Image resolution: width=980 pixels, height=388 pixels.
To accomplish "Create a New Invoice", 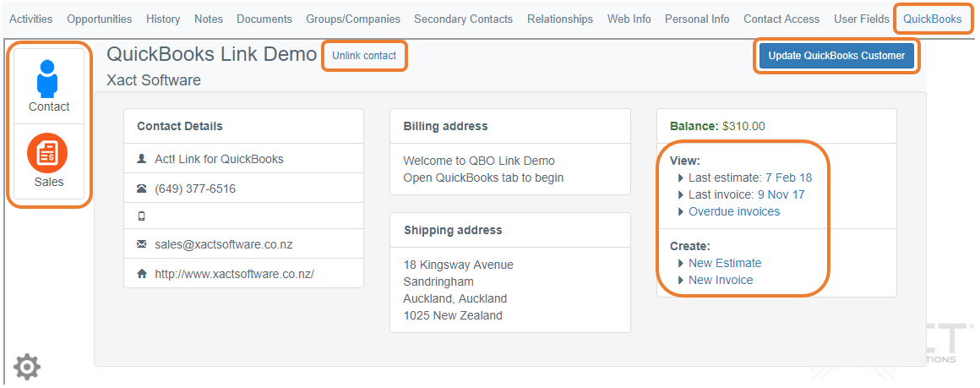I will pos(721,281).
